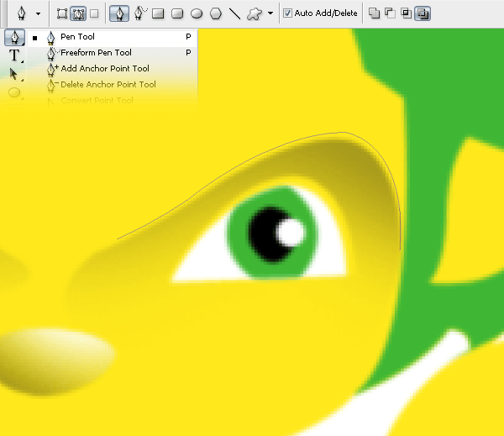The width and height of the screenshot is (504, 436).
Task: Select the Path Selection arrow tool
Action: point(13,74)
